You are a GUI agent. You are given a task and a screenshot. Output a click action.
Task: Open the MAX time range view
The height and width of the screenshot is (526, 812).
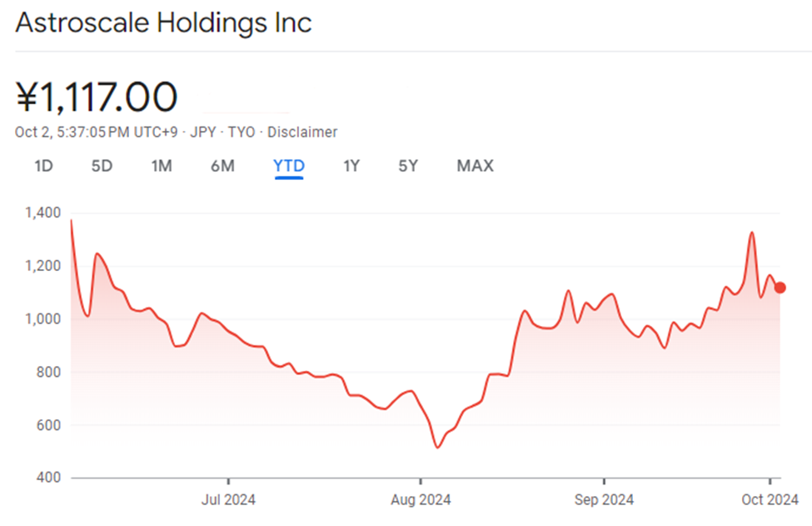coord(474,166)
